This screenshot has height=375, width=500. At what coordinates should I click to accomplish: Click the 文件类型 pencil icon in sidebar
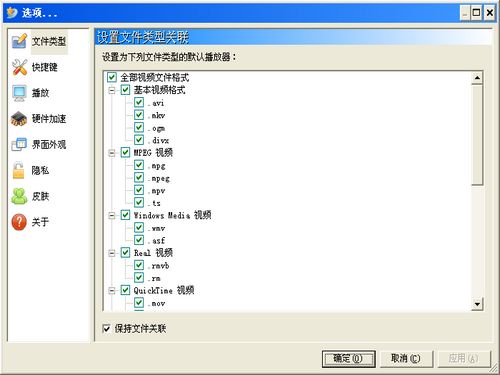tap(19, 41)
